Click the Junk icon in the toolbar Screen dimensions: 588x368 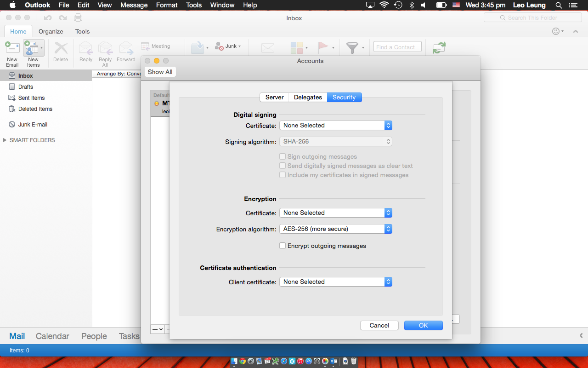(x=220, y=46)
